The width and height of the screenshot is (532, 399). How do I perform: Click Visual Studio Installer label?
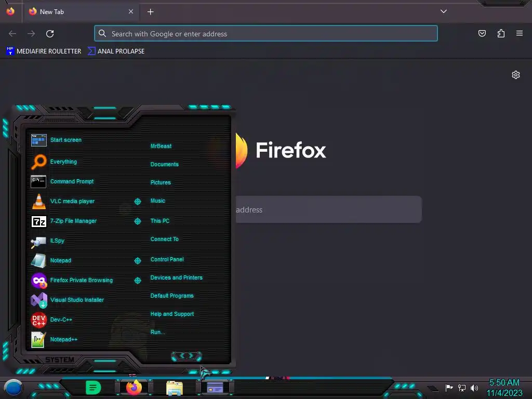coord(77,300)
